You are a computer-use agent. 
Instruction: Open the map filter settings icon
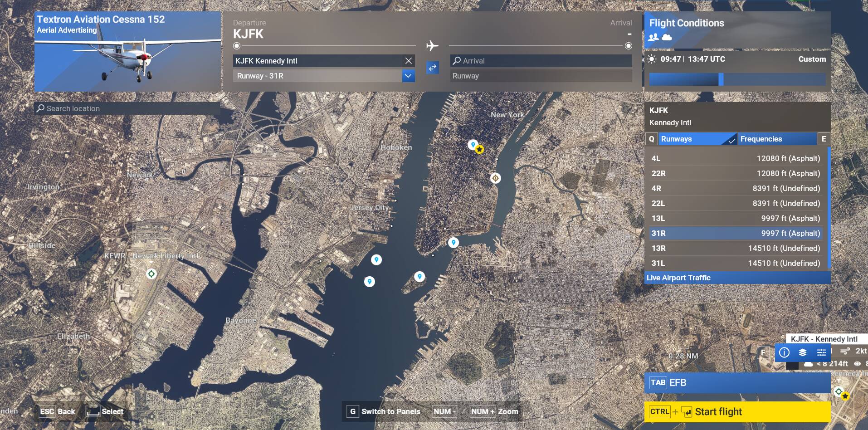click(x=821, y=352)
